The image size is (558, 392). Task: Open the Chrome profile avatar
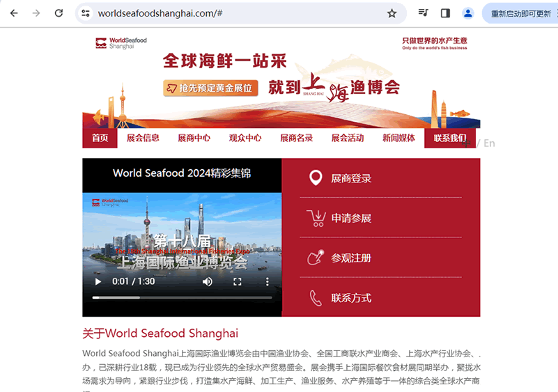468,13
